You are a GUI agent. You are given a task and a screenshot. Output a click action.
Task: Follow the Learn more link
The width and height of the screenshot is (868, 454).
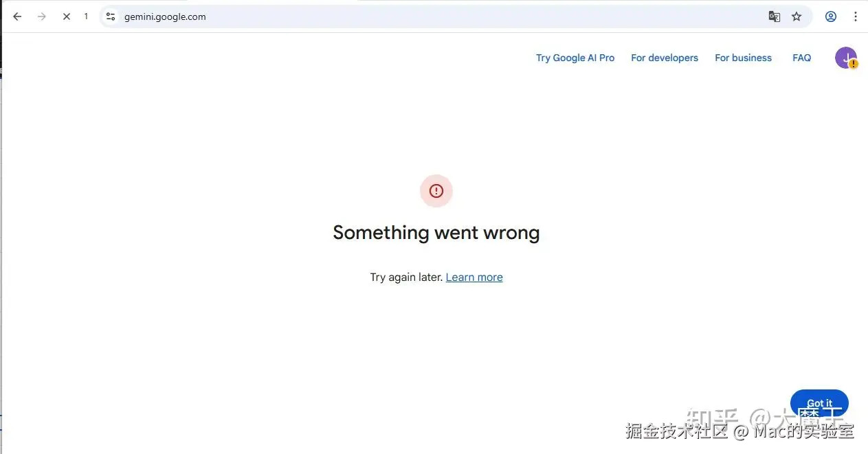pyautogui.click(x=474, y=277)
